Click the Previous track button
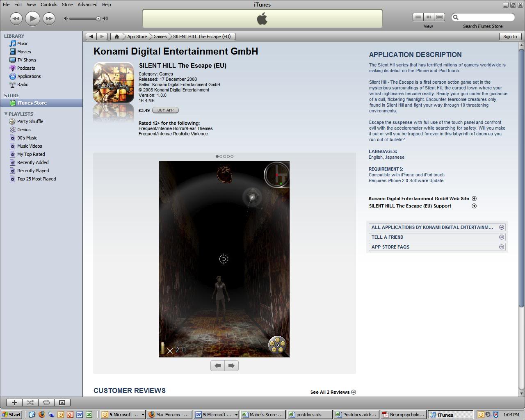Screen dimensions: 525x420 point(16,18)
